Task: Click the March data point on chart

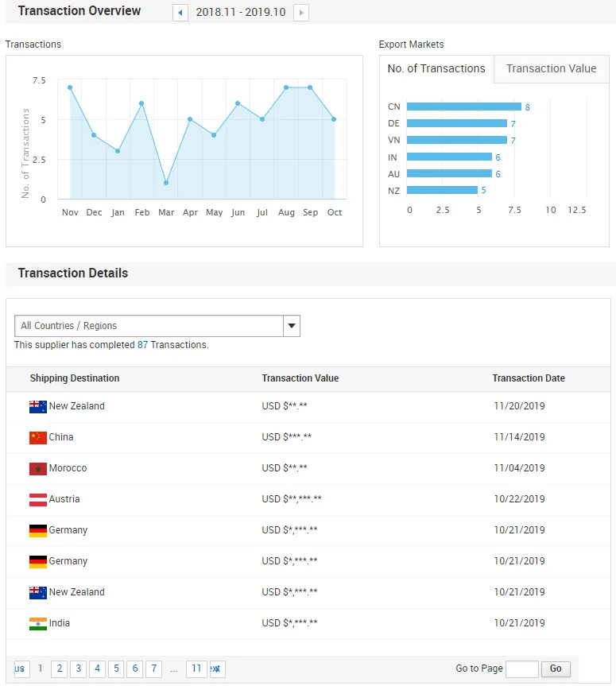Action: (166, 183)
